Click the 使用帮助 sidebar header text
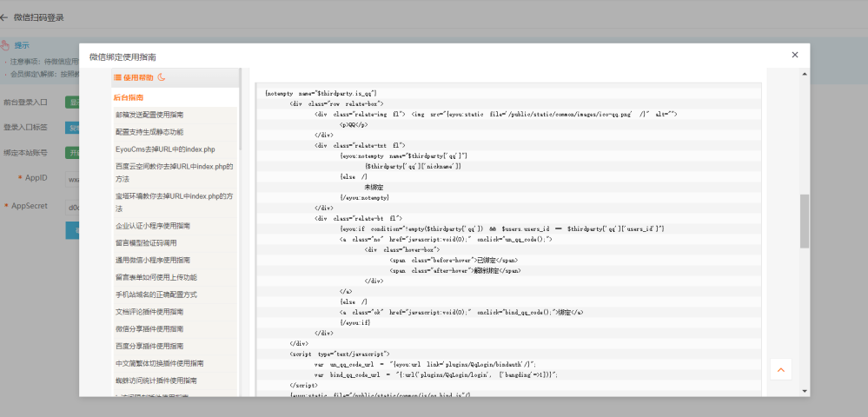 (x=138, y=77)
